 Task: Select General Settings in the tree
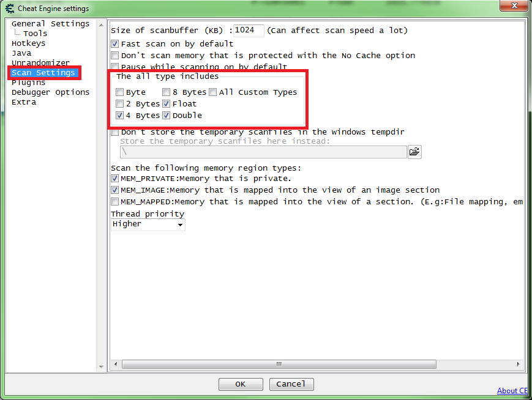pos(51,24)
